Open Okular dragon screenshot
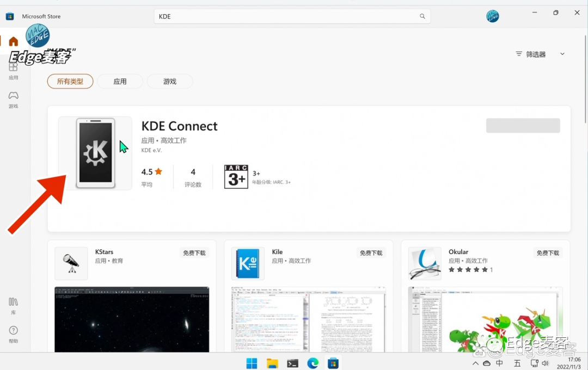The width and height of the screenshot is (588, 370). (x=485, y=319)
